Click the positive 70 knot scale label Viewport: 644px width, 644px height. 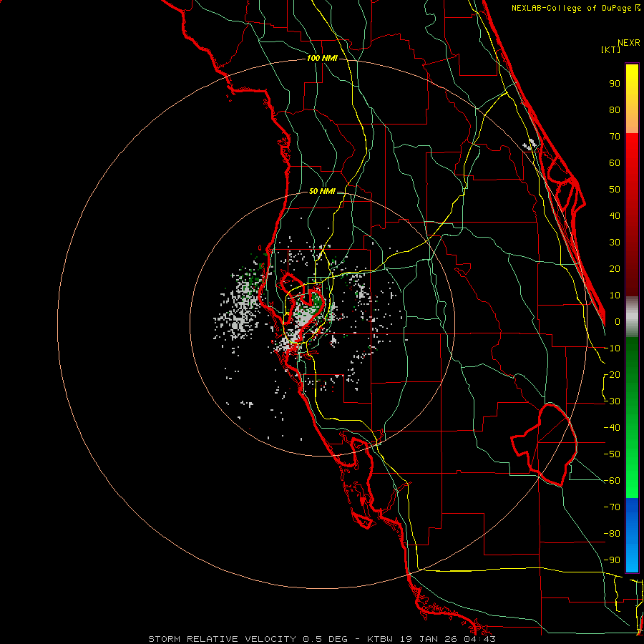point(615,137)
